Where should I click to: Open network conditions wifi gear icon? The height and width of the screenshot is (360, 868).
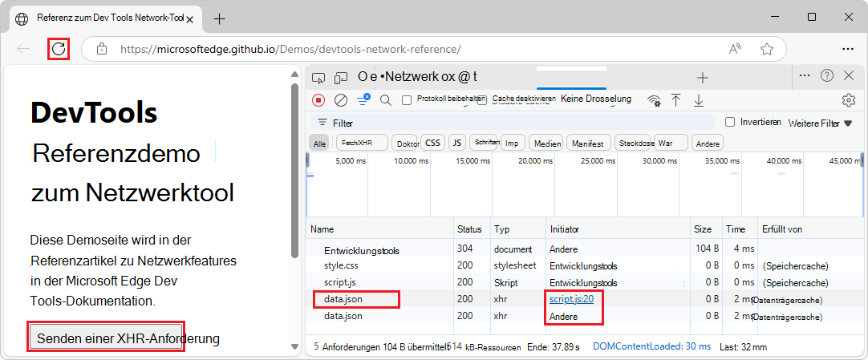[x=655, y=100]
